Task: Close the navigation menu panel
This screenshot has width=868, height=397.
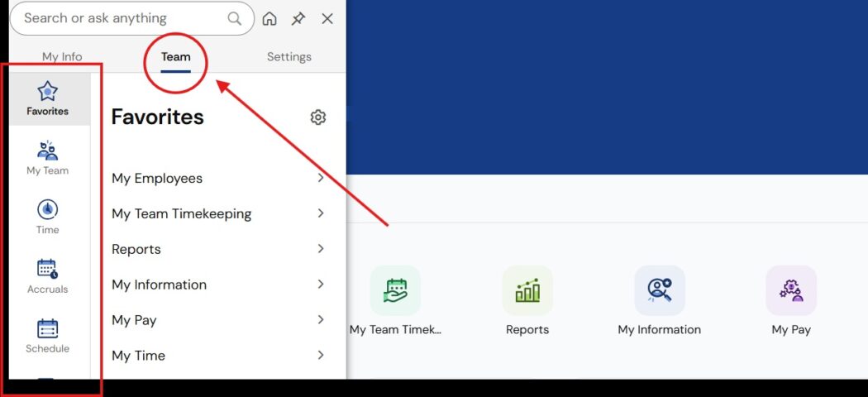Action: [x=327, y=19]
